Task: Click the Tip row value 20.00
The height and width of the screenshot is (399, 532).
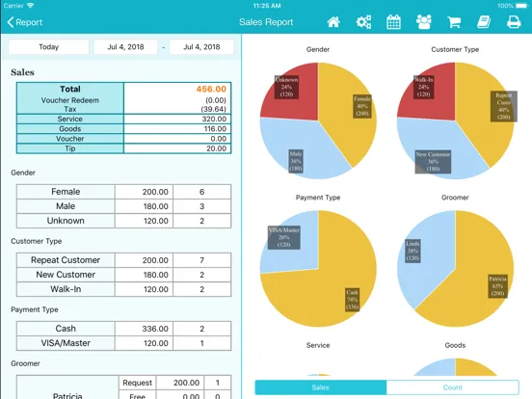Action: (x=216, y=148)
